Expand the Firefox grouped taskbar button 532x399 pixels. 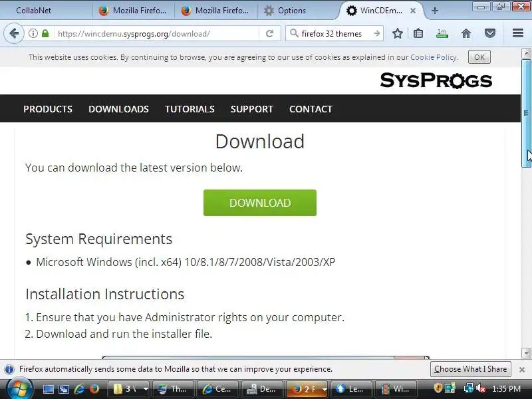click(x=307, y=389)
